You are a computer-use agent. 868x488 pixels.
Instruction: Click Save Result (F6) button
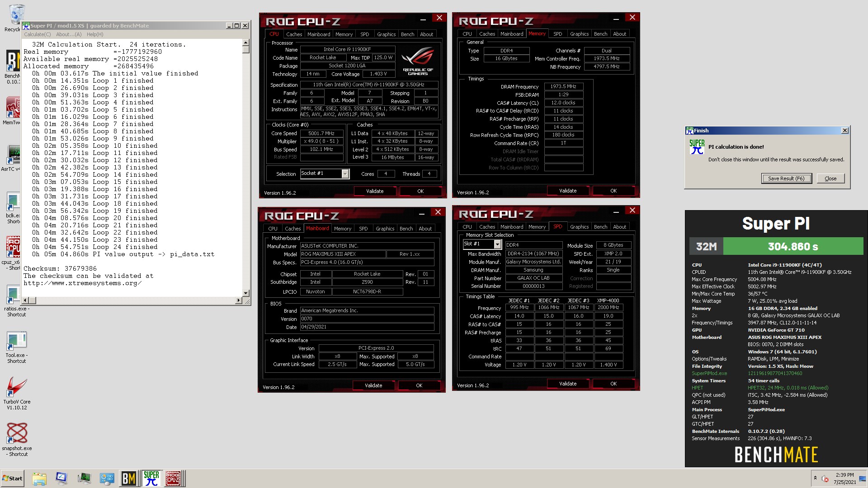tap(786, 178)
